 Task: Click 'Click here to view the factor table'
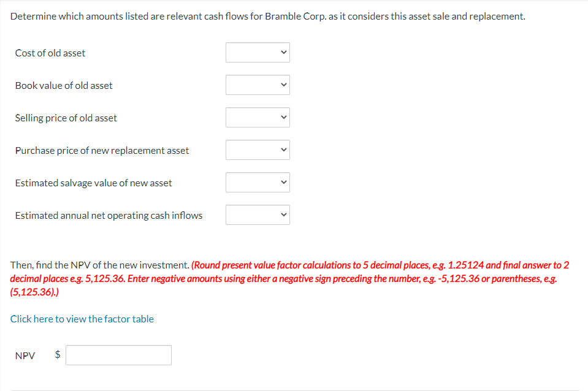point(82,319)
